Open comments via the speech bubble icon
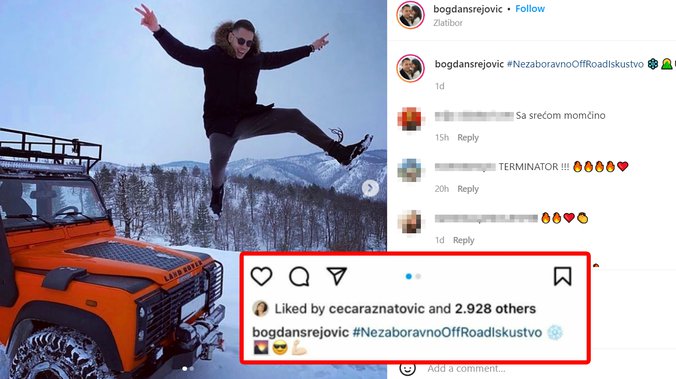Viewport: 676px width, 379px height. 299,276
